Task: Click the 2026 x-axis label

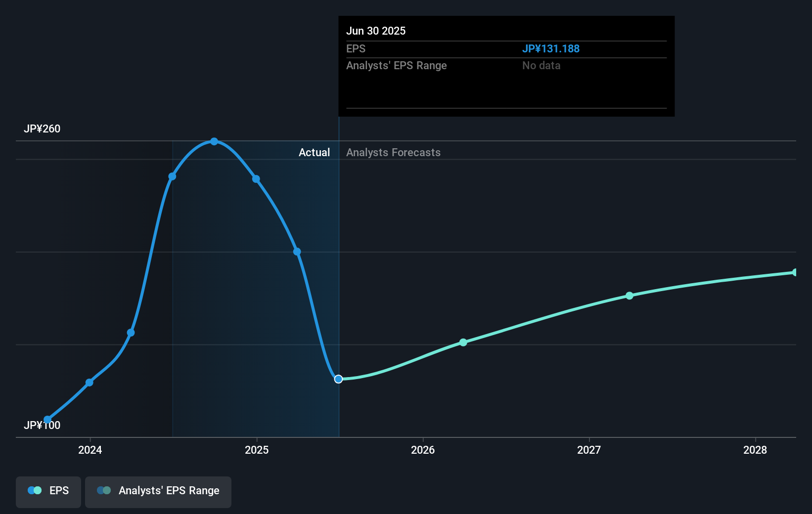Action: click(423, 450)
